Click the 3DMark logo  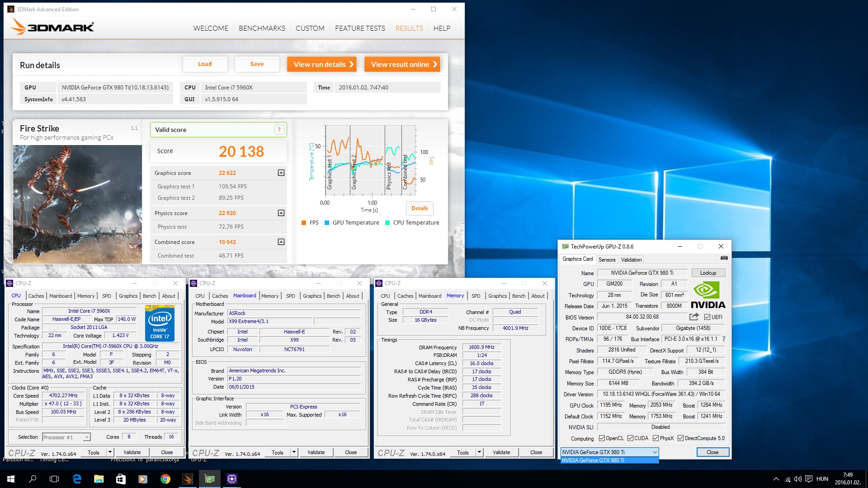coord(52,27)
